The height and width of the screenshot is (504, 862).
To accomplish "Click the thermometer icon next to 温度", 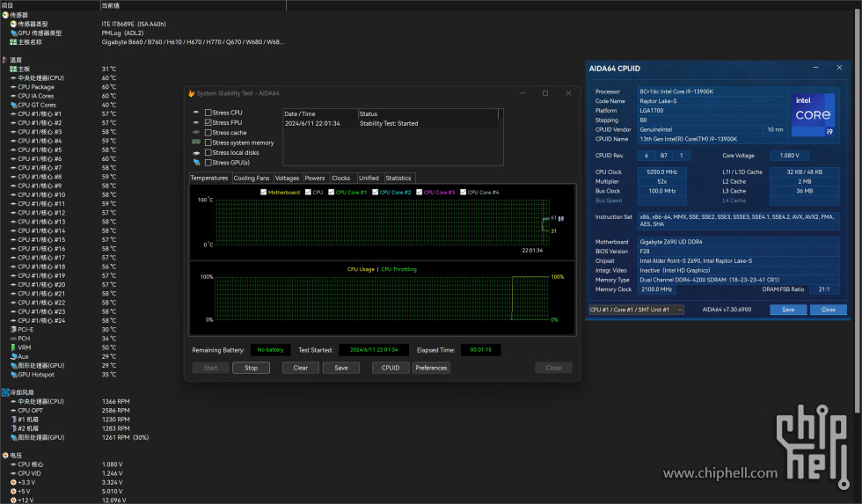I will pyautogui.click(x=5, y=60).
